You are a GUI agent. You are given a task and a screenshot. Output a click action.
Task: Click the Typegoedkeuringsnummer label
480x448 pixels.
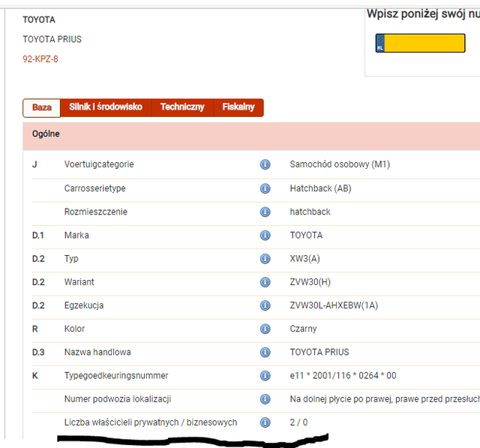(x=116, y=376)
